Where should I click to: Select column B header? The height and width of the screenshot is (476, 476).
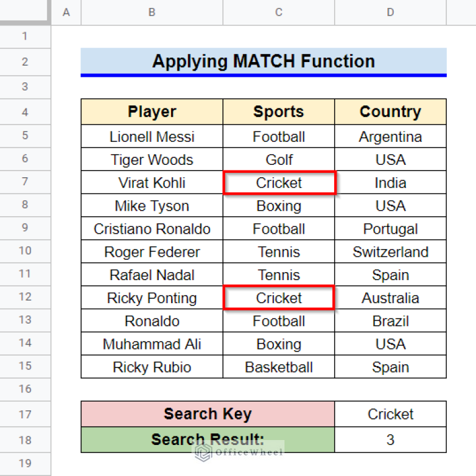point(152,12)
